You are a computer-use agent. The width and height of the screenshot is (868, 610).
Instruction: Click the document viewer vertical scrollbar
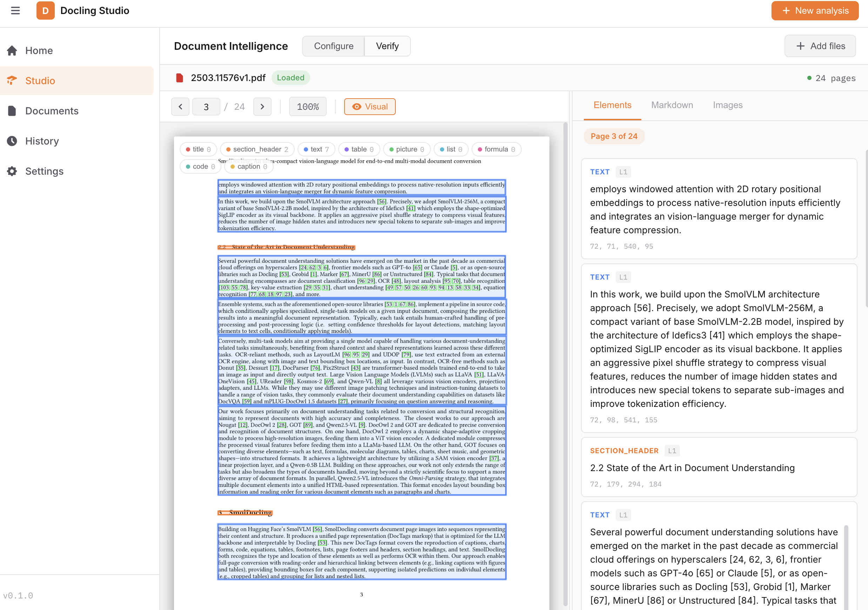point(565,340)
